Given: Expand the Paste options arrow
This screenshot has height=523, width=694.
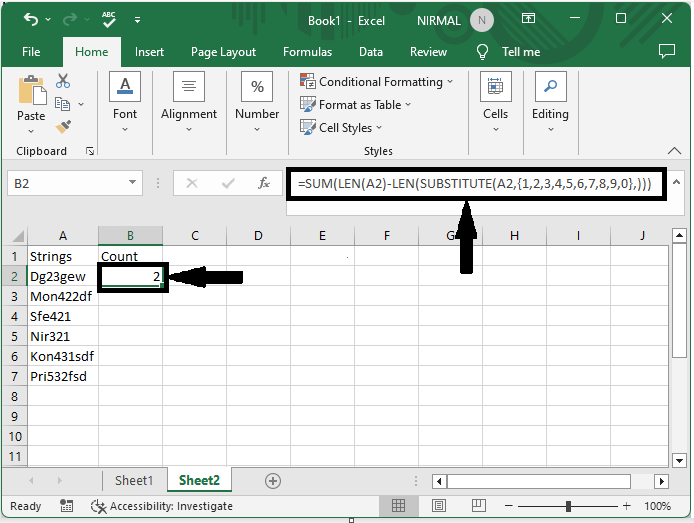Looking at the screenshot, I should [x=31, y=131].
